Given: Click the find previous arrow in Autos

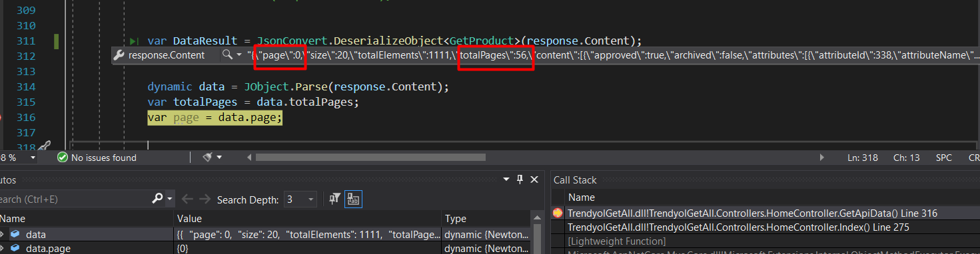Looking at the screenshot, I should click(187, 199).
